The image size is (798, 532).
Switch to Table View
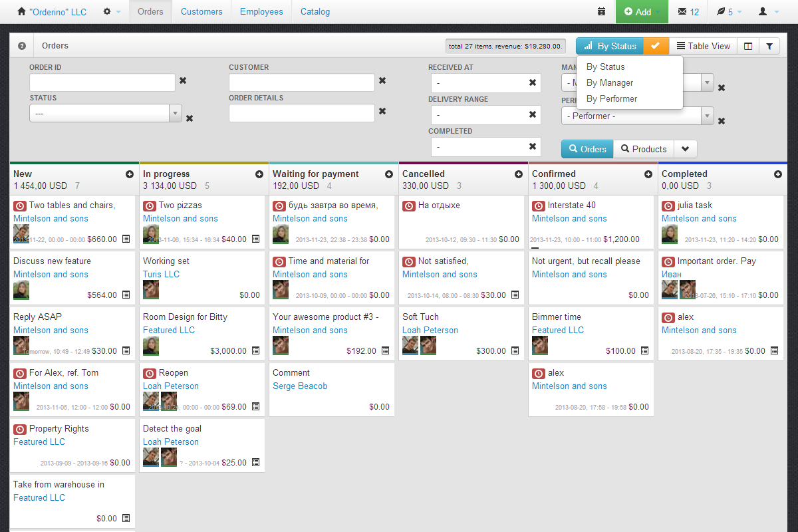(x=704, y=46)
